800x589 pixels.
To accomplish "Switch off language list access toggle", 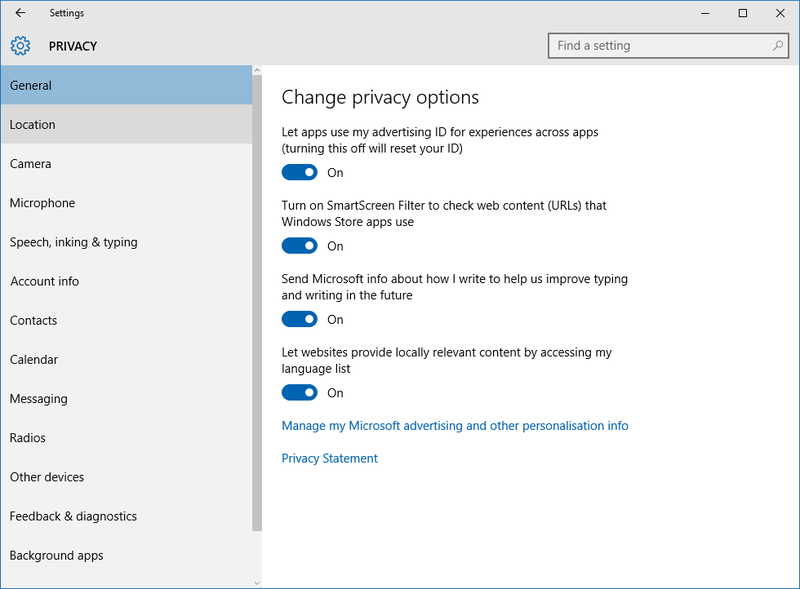I will coord(299,393).
